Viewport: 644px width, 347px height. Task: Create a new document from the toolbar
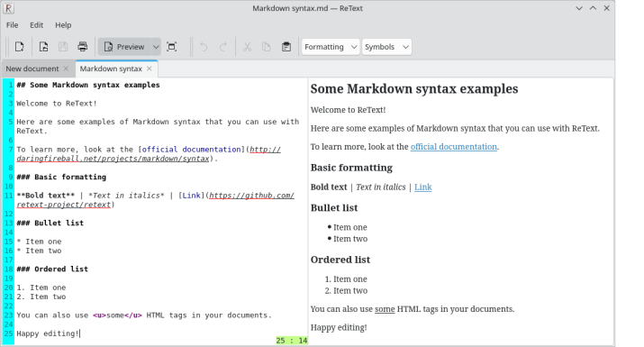(19, 47)
